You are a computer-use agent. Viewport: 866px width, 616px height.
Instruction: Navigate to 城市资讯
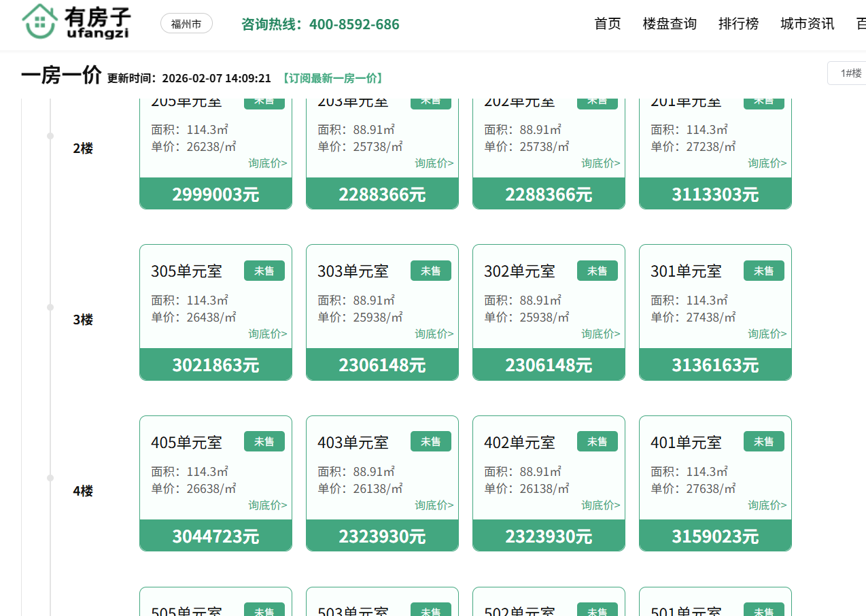807,24
